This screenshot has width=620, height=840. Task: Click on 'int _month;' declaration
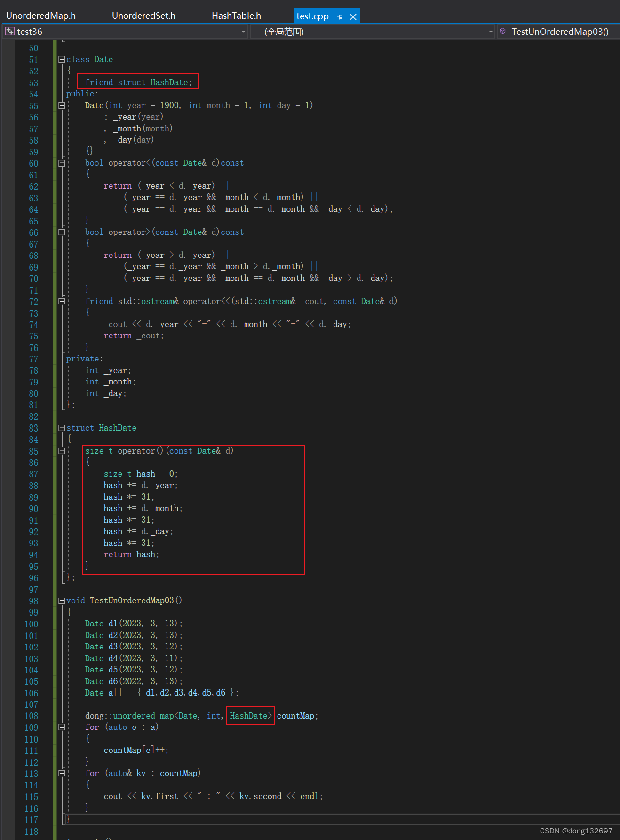111,382
